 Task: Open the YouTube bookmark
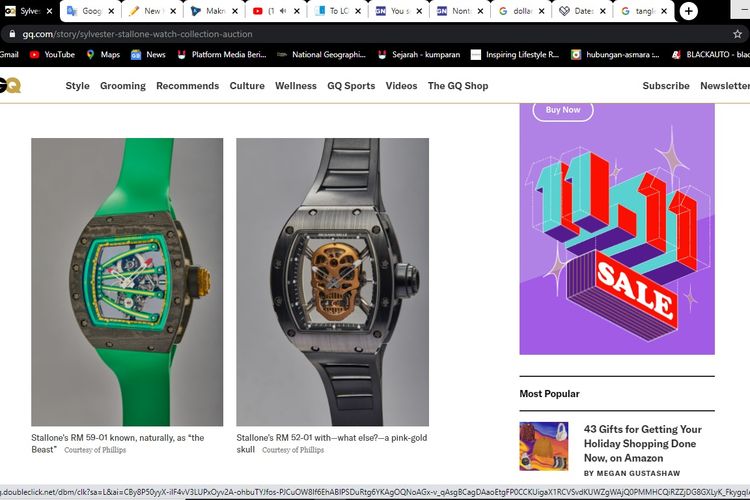[52, 54]
